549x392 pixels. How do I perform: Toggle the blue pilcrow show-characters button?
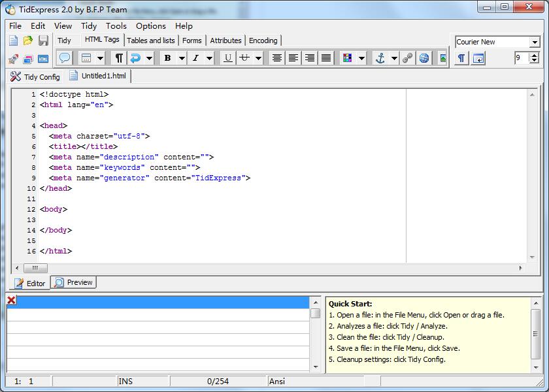(x=461, y=58)
